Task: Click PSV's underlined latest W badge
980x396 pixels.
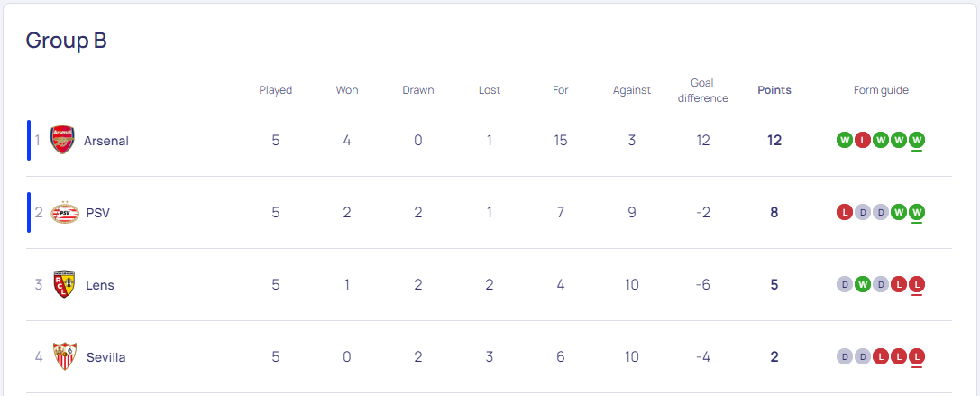Action: point(917,213)
